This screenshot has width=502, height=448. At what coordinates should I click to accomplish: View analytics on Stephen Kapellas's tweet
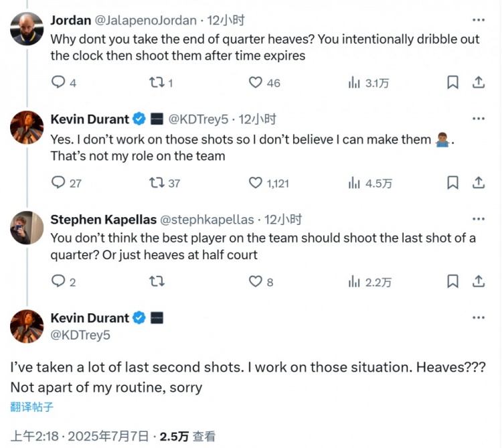point(354,282)
